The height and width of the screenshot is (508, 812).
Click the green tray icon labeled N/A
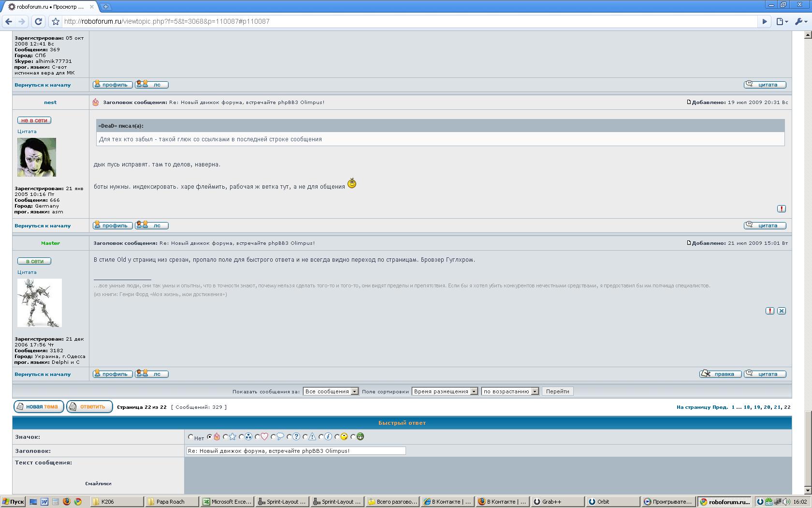[x=769, y=502]
